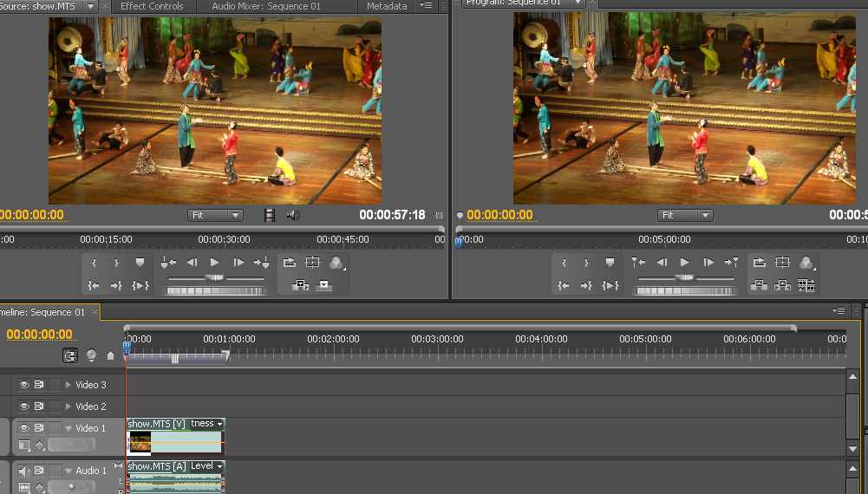The height and width of the screenshot is (494, 868).
Task: Step forward one frame in the Source monitor
Action: pyautogui.click(x=238, y=263)
